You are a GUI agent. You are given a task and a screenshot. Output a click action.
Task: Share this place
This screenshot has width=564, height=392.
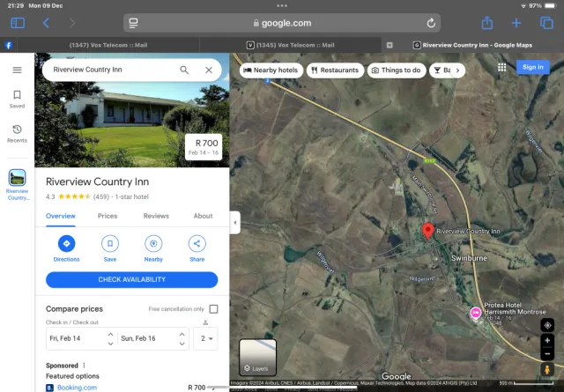pyautogui.click(x=197, y=248)
